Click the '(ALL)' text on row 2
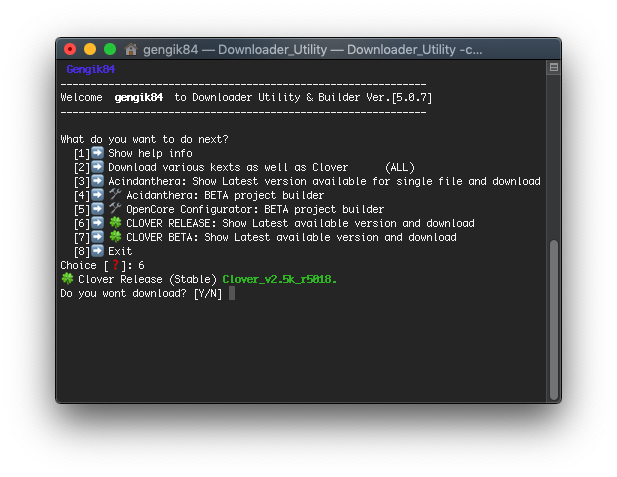 coord(400,167)
